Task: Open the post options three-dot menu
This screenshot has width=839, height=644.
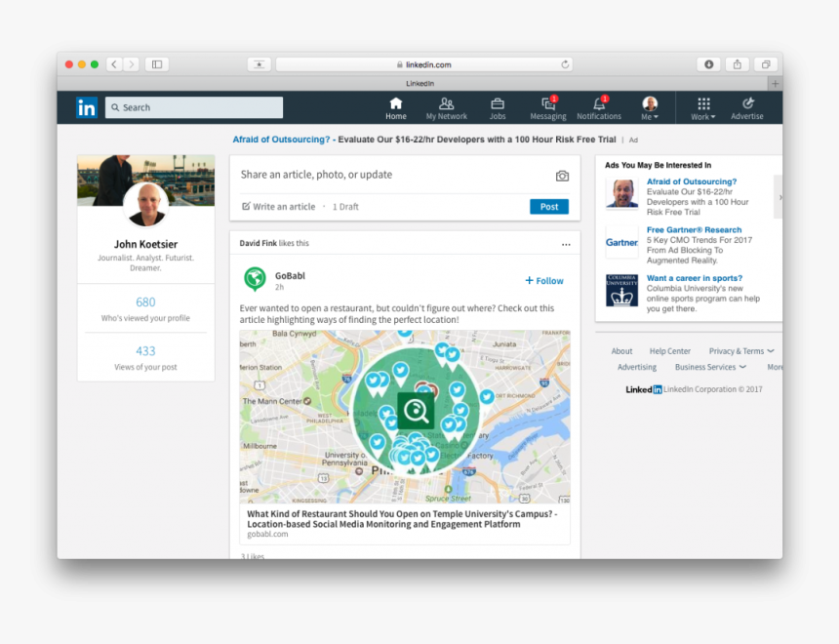Action: 566,244
